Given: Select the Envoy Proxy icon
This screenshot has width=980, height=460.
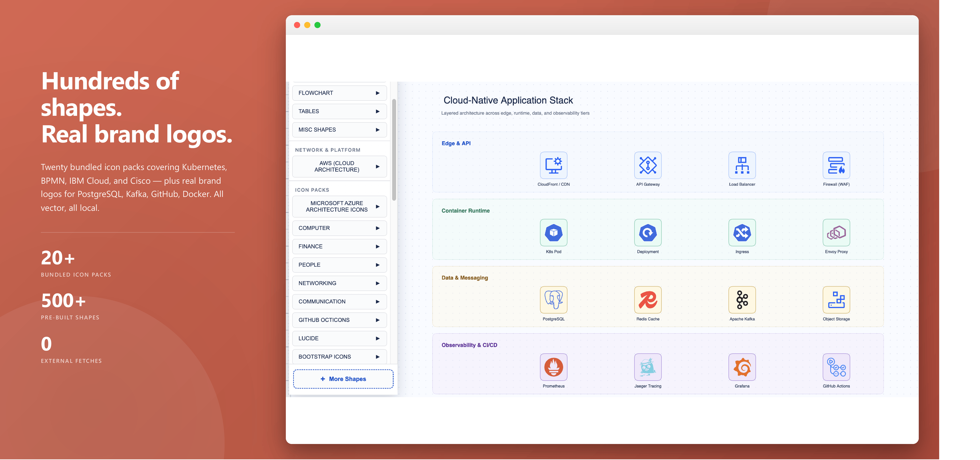Looking at the screenshot, I should click(837, 233).
